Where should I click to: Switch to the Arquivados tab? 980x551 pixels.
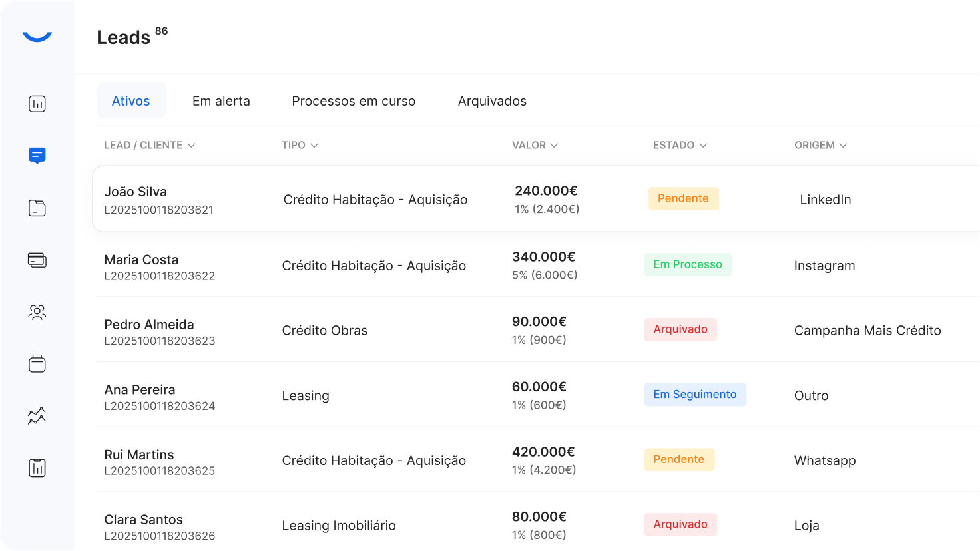[x=492, y=101]
